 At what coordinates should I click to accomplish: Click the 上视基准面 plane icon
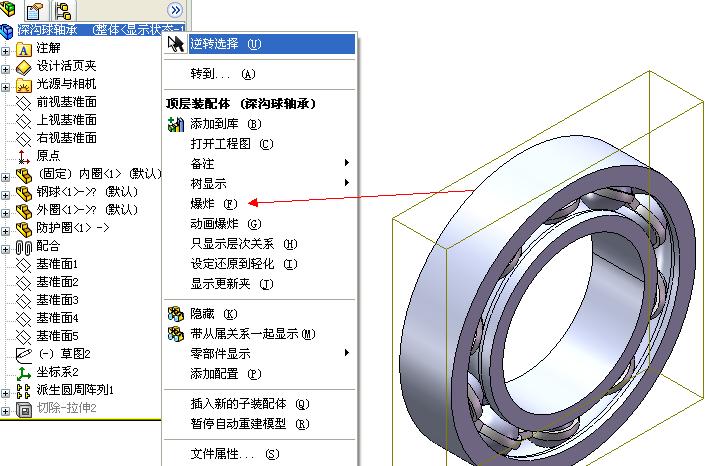24,121
